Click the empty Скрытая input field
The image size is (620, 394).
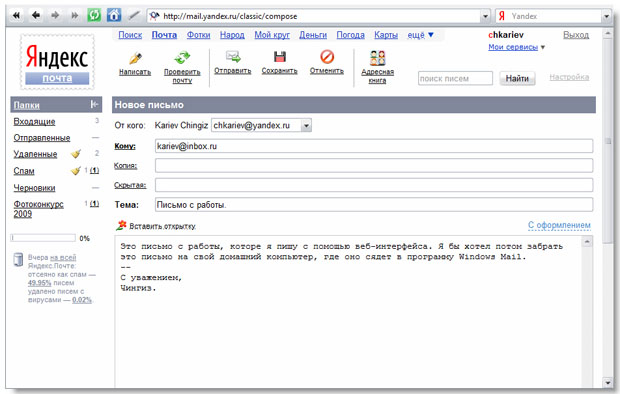[374, 185]
